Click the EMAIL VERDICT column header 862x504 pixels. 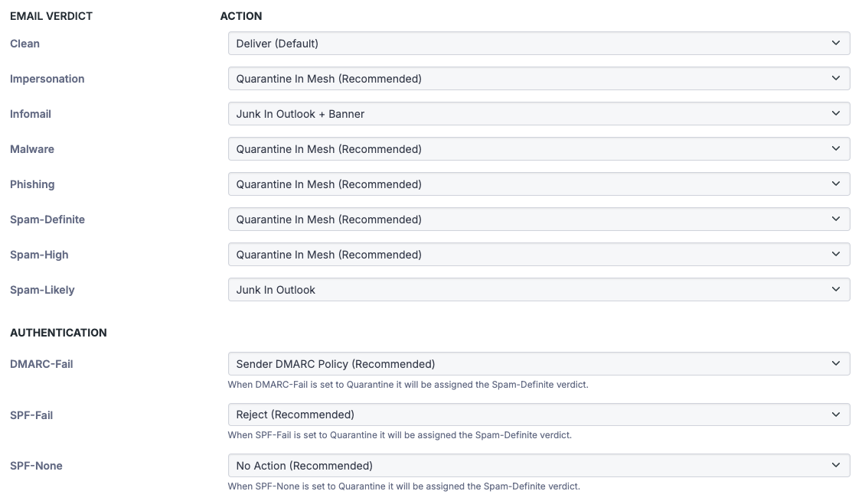51,15
